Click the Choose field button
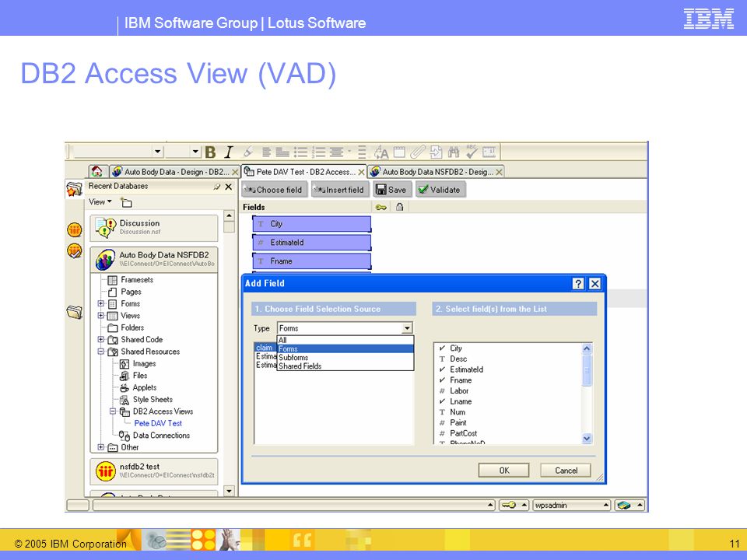The image size is (747, 560). click(x=273, y=190)
